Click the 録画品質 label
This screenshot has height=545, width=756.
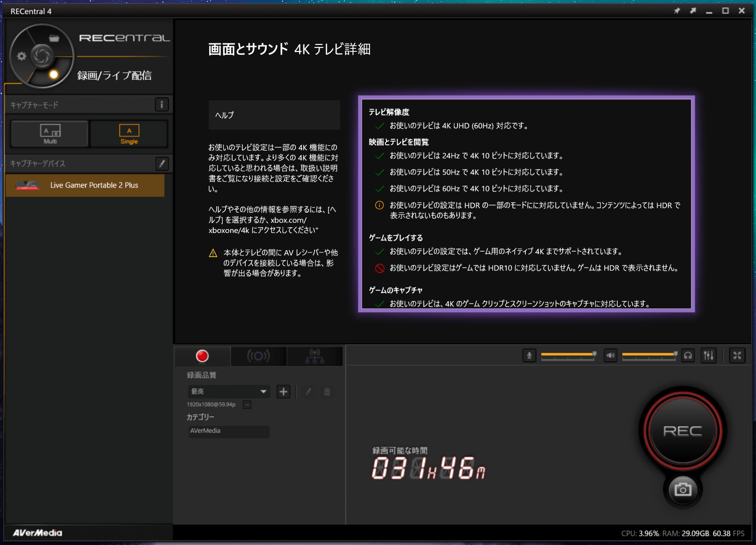tap(202, 375)
